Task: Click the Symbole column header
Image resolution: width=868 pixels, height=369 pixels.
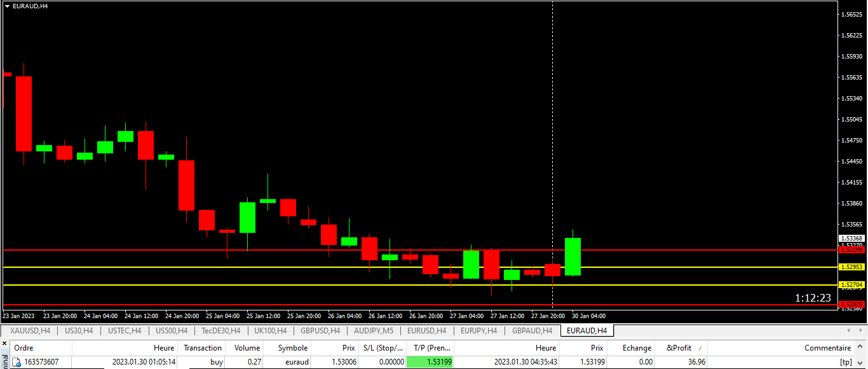Action: click(x=292, y=348)
